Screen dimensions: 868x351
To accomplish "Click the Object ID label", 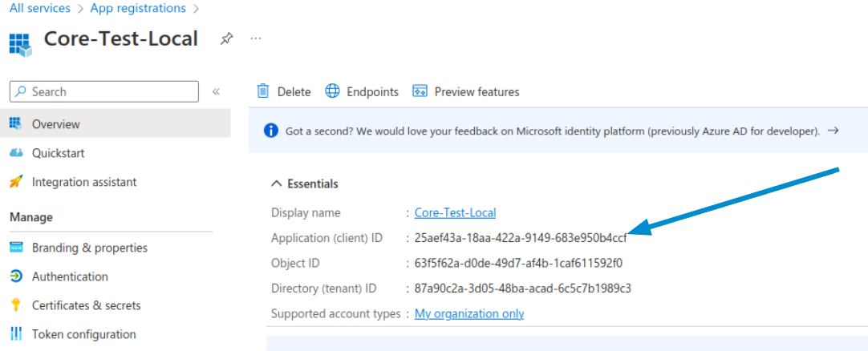I will pyautogui.click(x=295, y=263).
